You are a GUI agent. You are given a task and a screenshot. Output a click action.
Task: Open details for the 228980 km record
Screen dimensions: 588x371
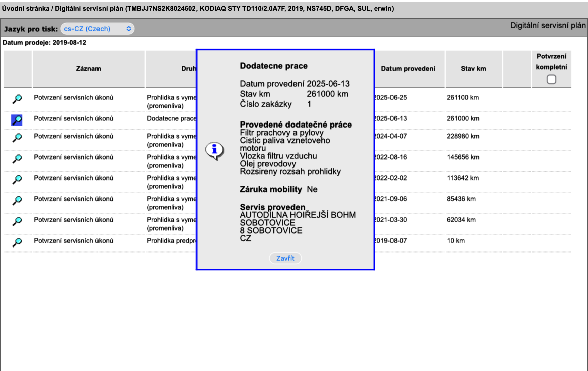tap(17, 138)
